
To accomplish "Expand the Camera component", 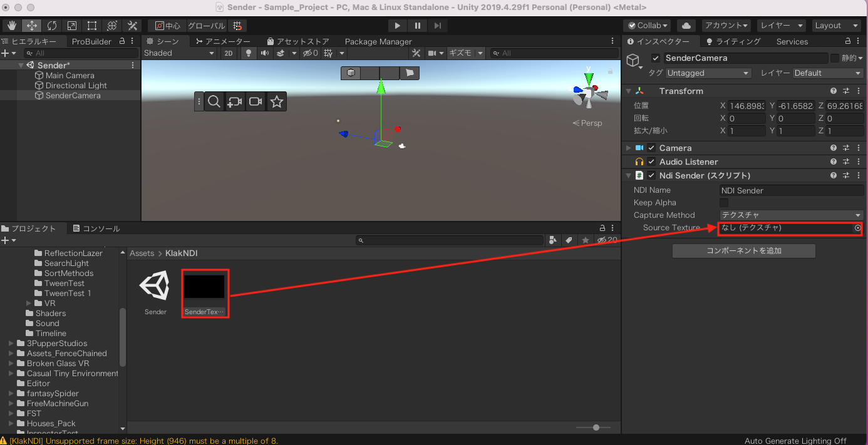I will (x=629, y=148).
